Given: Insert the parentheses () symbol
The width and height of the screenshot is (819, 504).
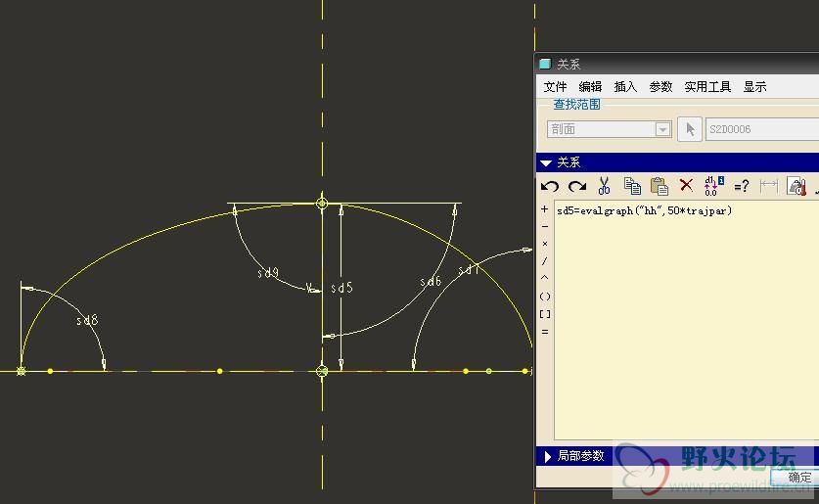Looking at the screenshot, I should (545, 297).
